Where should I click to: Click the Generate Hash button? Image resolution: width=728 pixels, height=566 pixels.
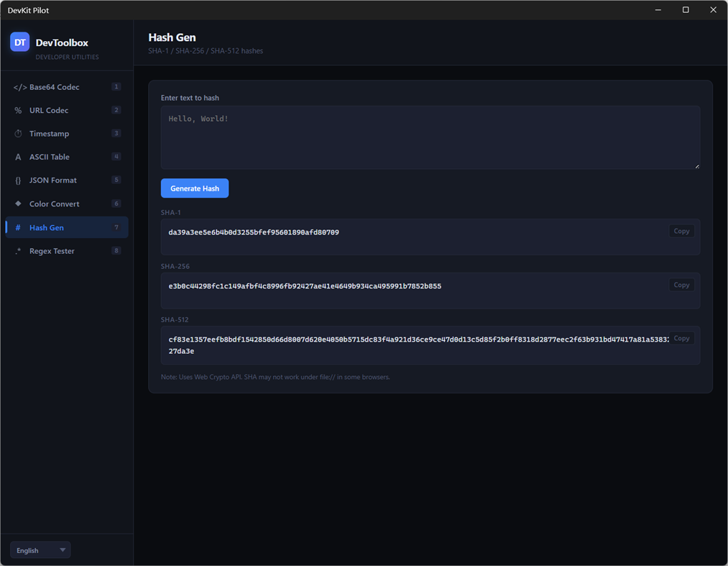click(x=195, y=188)
